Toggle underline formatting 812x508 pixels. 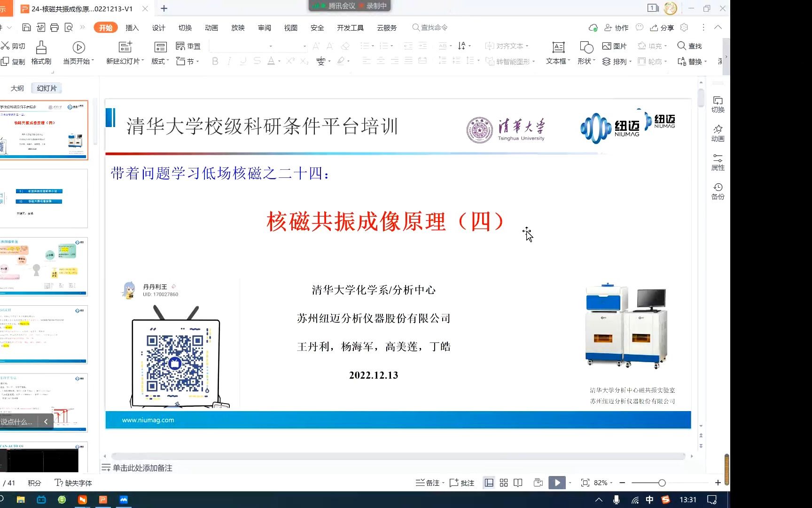242,61
